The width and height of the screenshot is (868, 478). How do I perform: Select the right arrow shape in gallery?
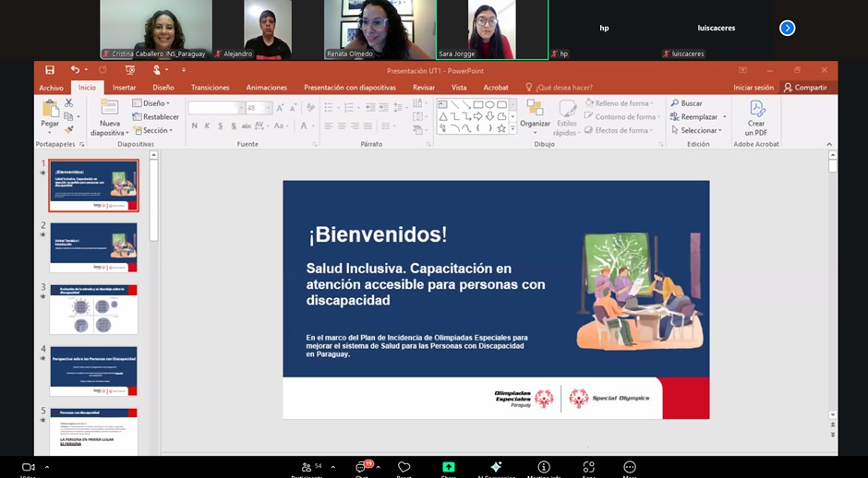point(477,116)
